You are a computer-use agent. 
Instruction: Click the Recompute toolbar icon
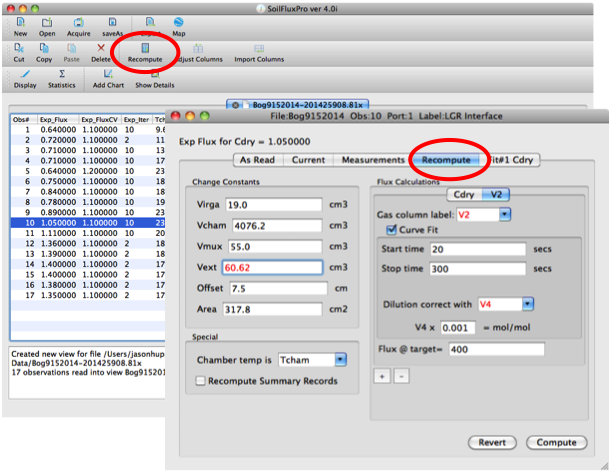point(145,53)
